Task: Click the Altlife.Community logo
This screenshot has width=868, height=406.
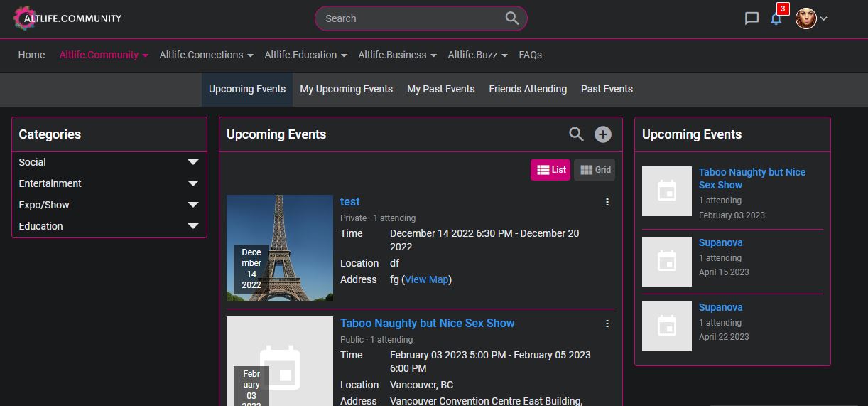Action: point(68,18)
